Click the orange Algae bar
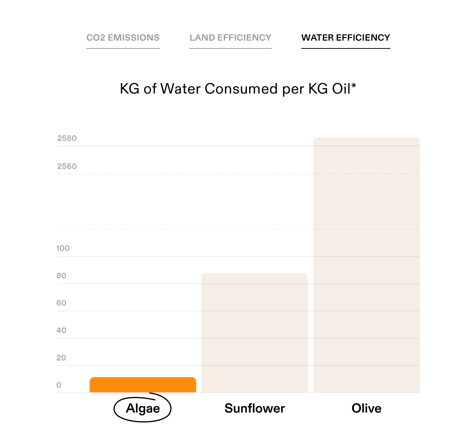Screen dimensions: 476x448 pyautogui.click(x=143, y=385)
